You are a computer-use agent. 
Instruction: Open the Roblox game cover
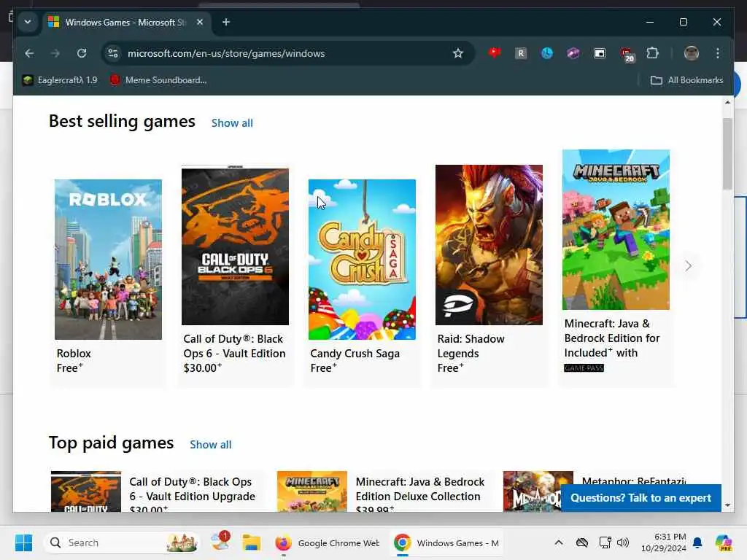click(108, 259)
